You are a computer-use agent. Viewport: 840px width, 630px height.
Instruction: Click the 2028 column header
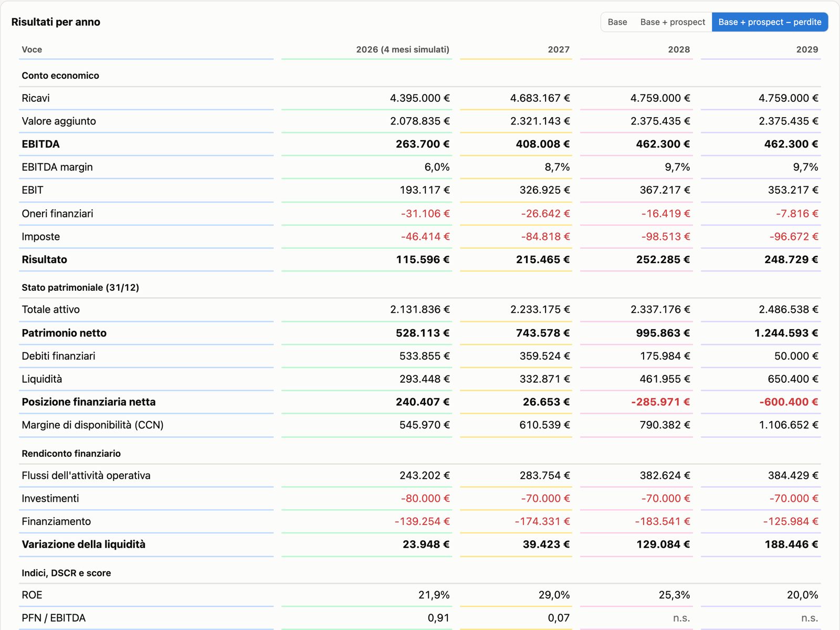(679, 49)
